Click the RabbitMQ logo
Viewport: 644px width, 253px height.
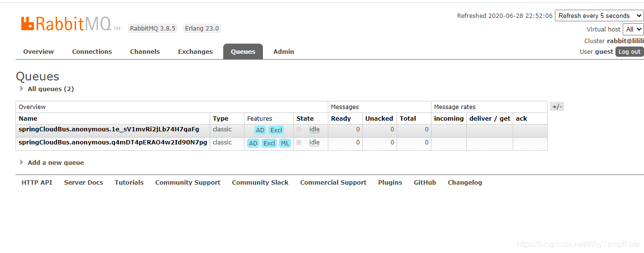(70, 24)
